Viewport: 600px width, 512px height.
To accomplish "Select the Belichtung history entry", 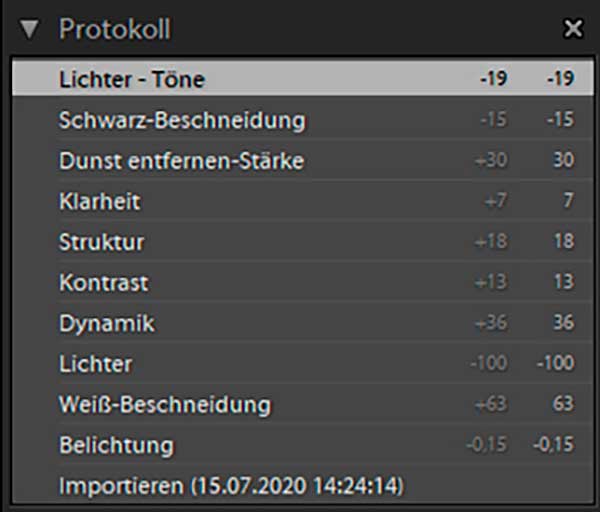I will [x=115, y=445].
